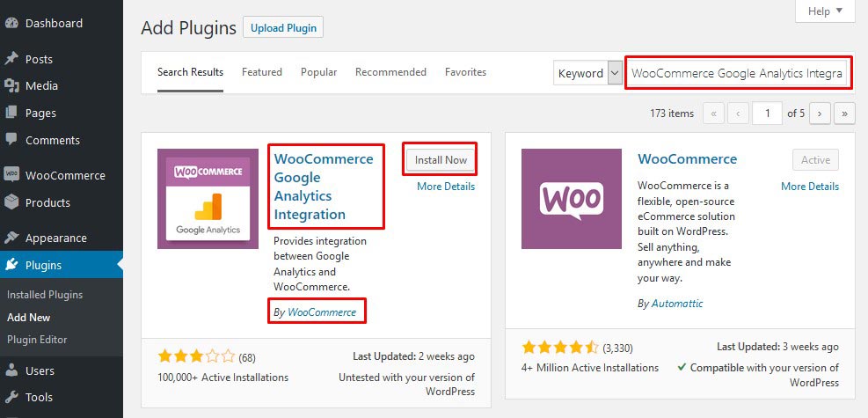Click the Products box icon
Image resolution: width=868 pixels, height=418 pixels.
pyautogui.click(x=11, y=202)
